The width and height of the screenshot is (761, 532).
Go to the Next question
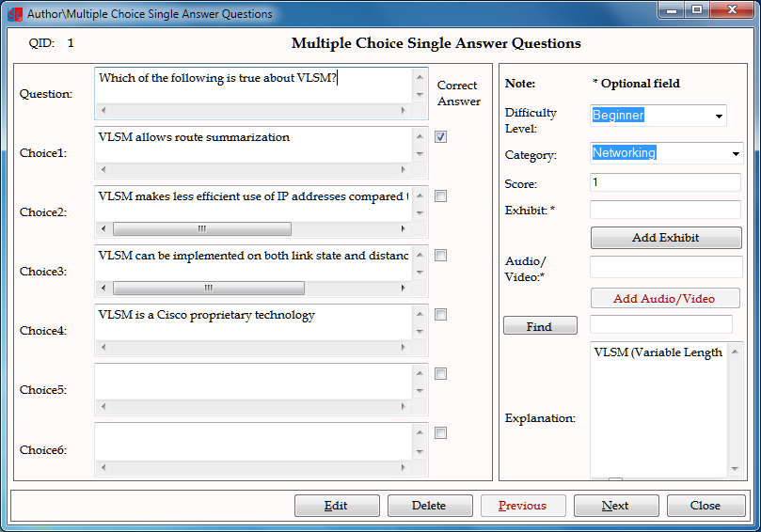click(616, 506)
